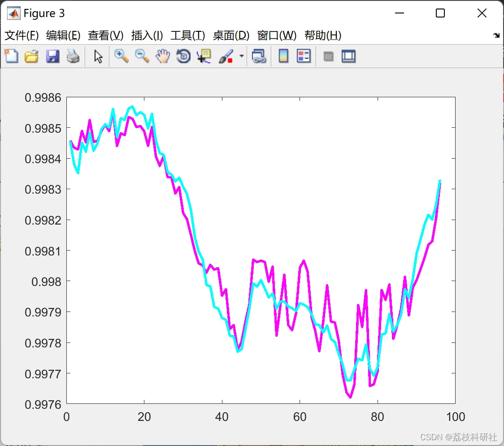This screenshot has width=504, height=446.
Task: Click the MATLAB logo in the title bar
Action: coord(13,13)
